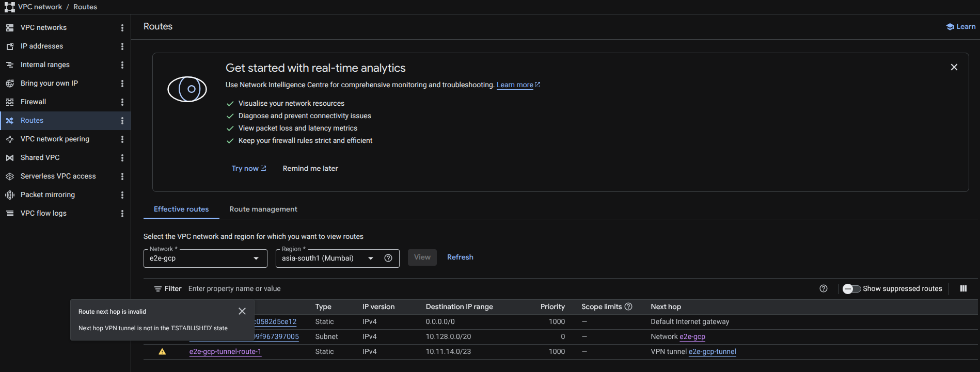
Task: Open more options for VPC networks
Action: [x=122, y=28]
